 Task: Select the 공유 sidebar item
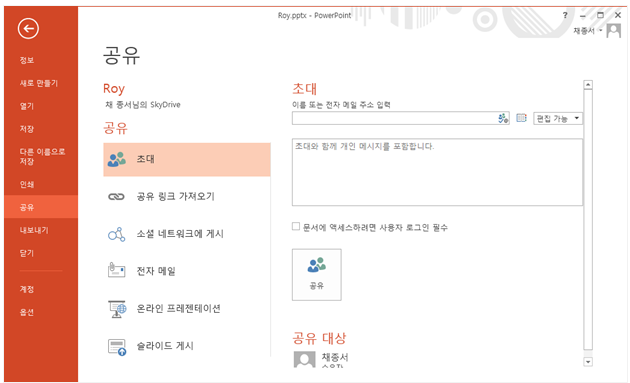coord(41,207)
